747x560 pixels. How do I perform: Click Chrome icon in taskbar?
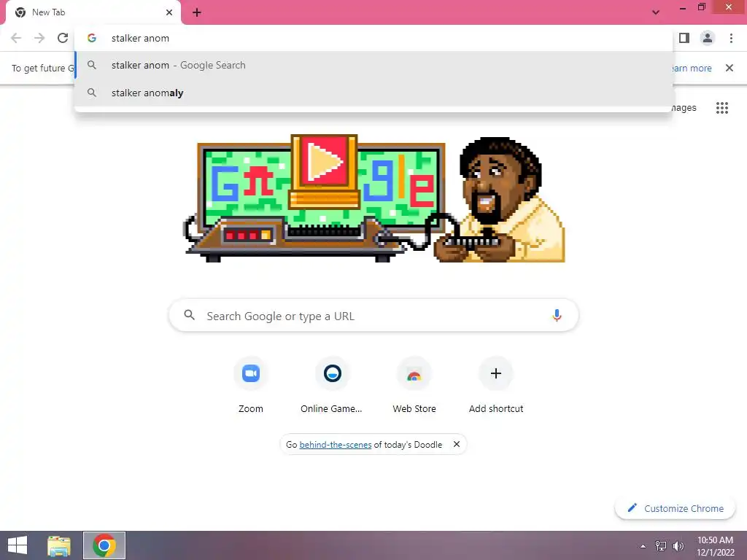104,545
